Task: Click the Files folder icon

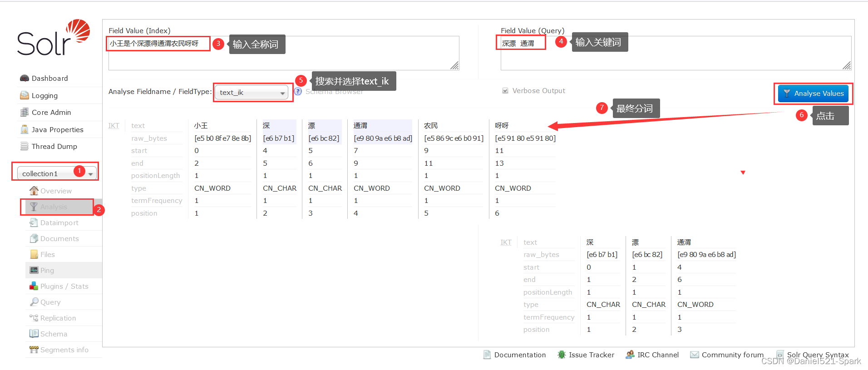Action: (34, 254)
